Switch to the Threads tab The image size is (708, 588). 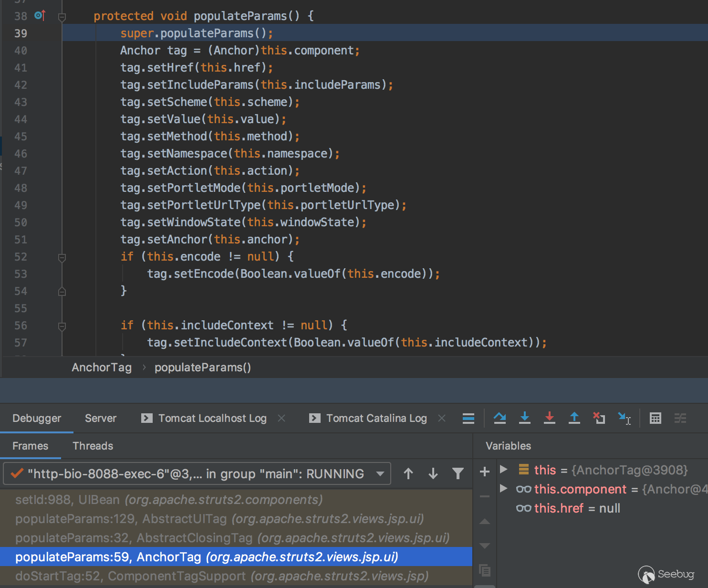click(93, 446)
